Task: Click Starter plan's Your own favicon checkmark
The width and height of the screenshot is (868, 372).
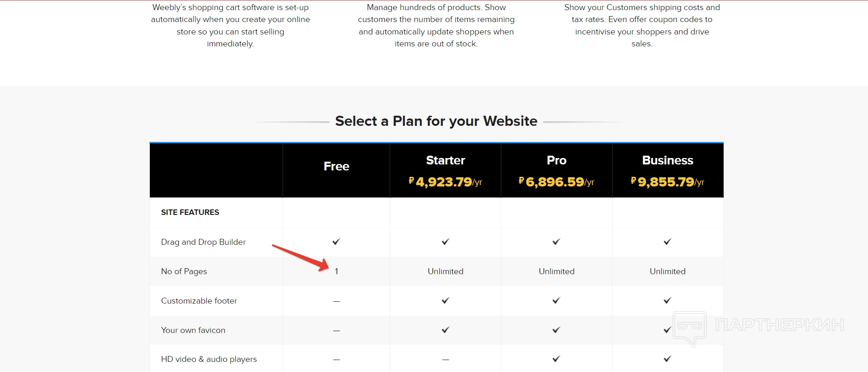Action: [x=445, y=330]
